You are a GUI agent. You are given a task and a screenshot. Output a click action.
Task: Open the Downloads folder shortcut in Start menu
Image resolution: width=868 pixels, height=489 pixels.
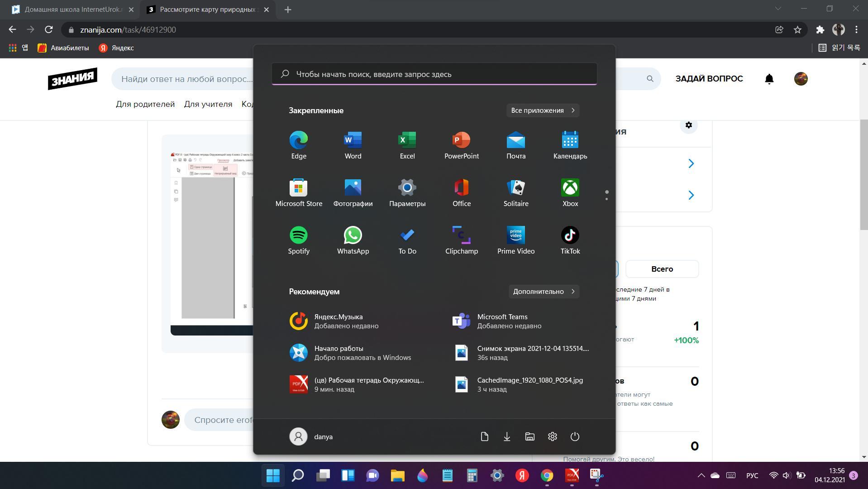point(507,436)
